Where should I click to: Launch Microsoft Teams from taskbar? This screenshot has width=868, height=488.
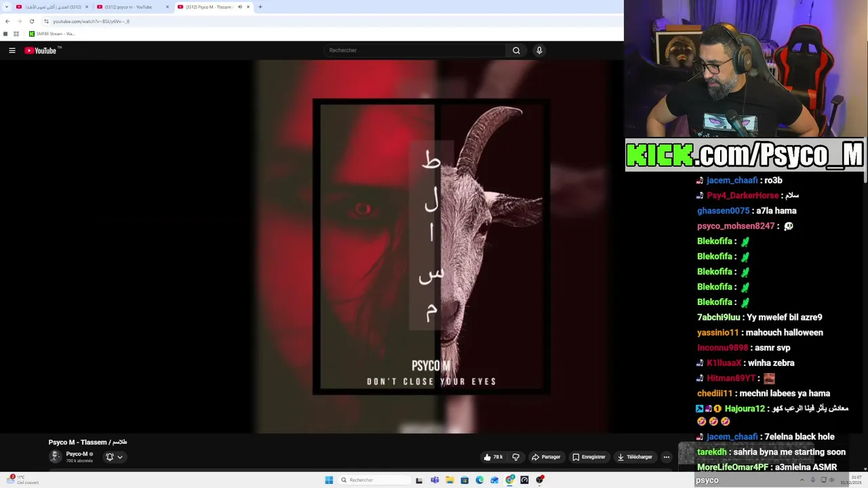[435, 480]
